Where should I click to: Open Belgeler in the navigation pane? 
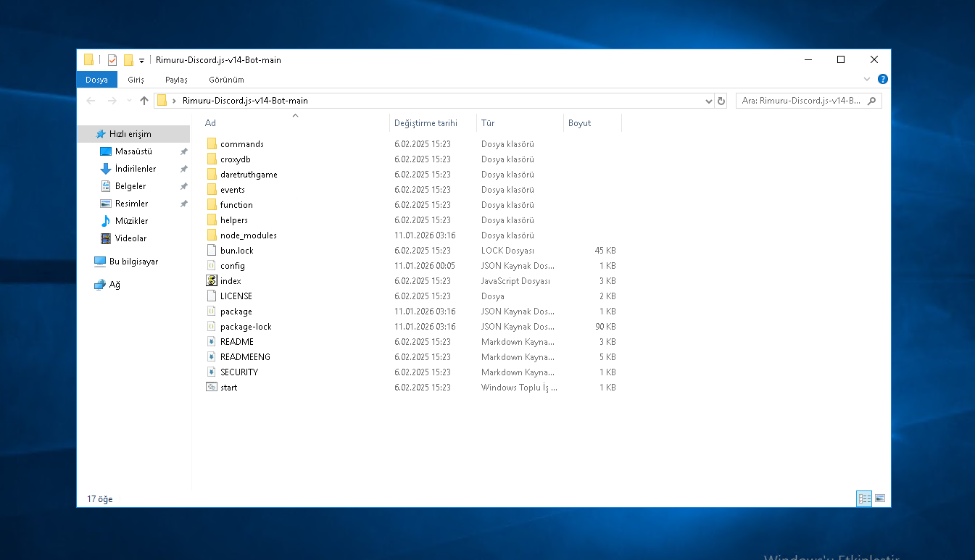(x=130, y=186)
